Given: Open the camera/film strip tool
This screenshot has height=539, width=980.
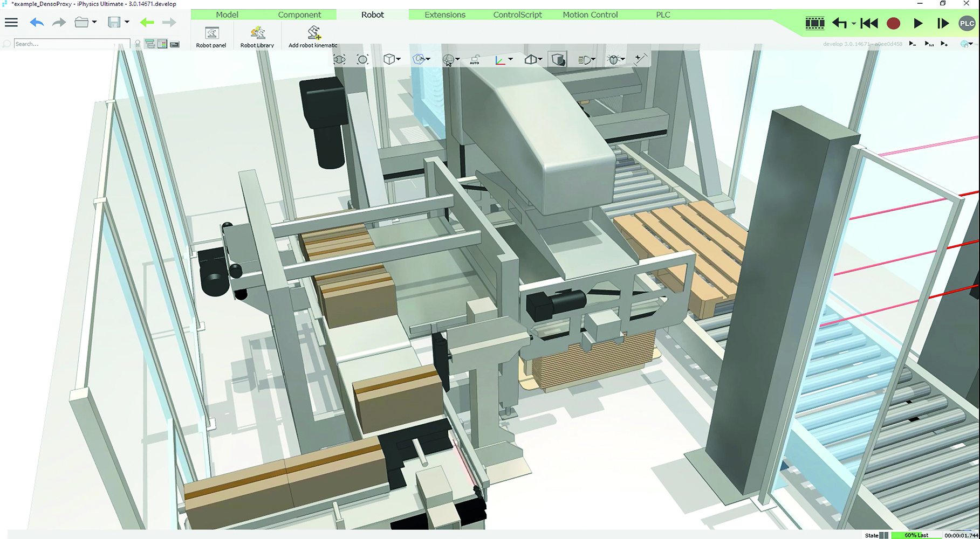Looking at the screenshot, I should coord(815,23).
